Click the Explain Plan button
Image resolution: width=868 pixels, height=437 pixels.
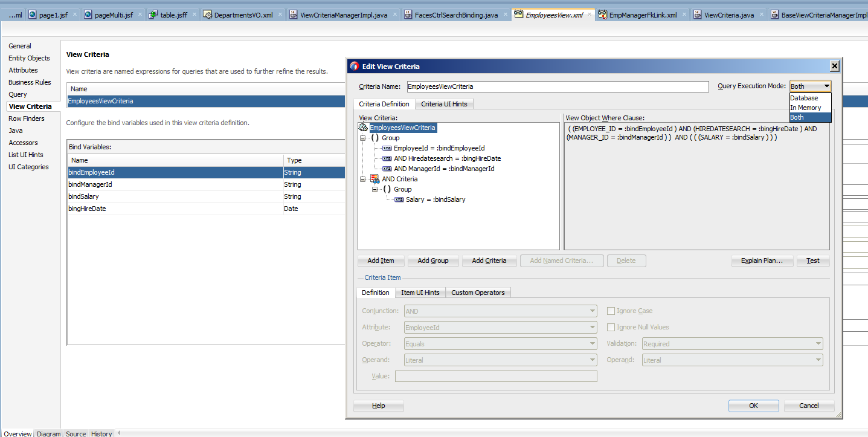(x=762, y=261)
